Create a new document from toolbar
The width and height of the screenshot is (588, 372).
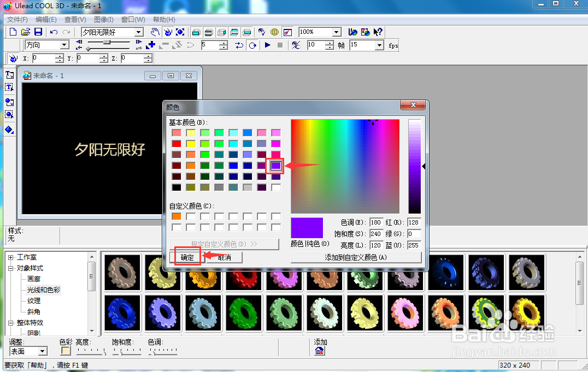click(x=13, y=32)
